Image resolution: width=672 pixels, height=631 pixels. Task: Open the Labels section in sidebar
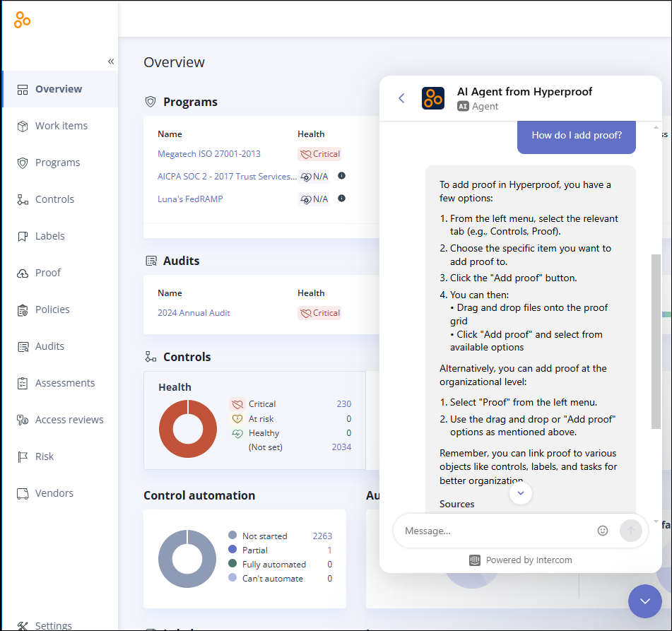tap(60, 236)
